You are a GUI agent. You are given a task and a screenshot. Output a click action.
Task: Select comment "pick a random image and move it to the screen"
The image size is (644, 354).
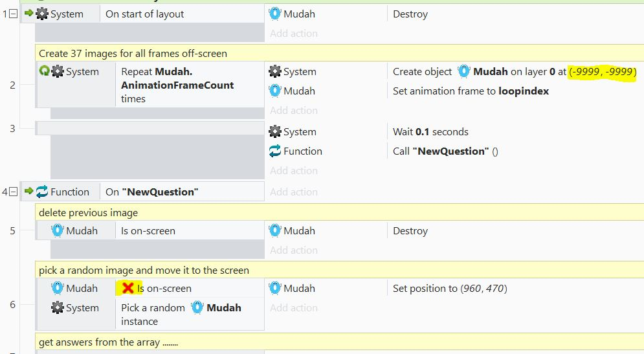tap(144, 271)
